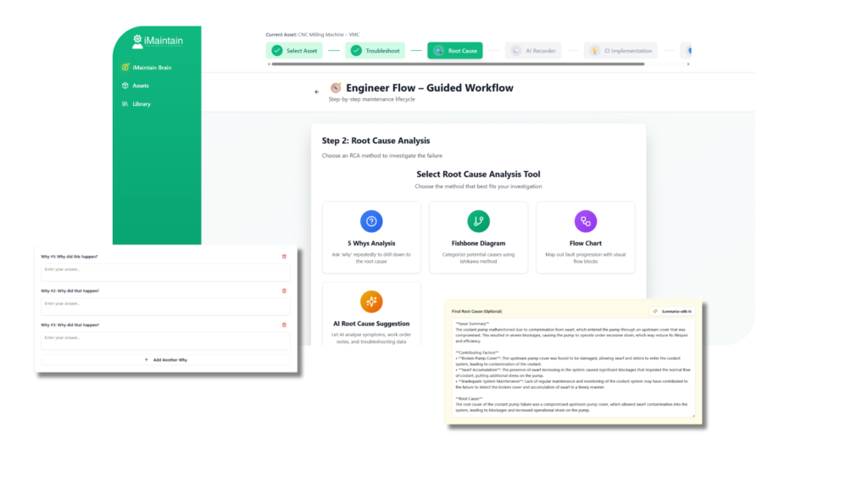Go to Library in the sidebar

click(x=141, y=103)
